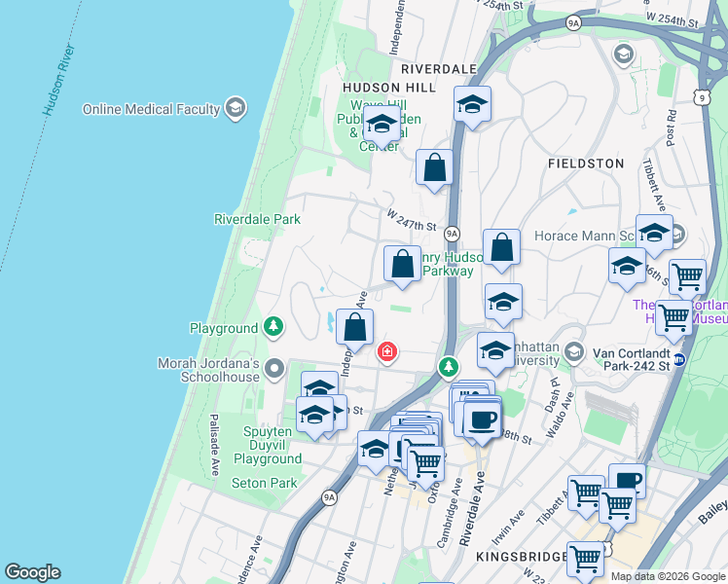Click the Riverdale Ave street label
The height and width of the screenshot is (584, 728).
pos(472,509)
